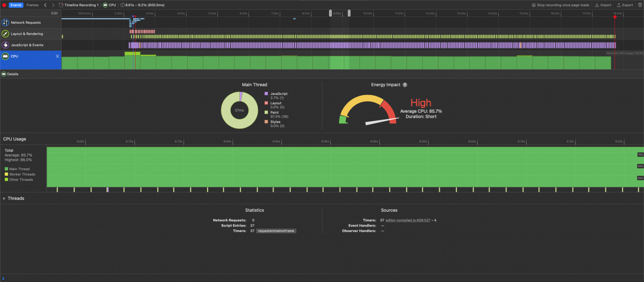Click the Import button
Viewport: 644px width, 282px height.
(603, 5)
